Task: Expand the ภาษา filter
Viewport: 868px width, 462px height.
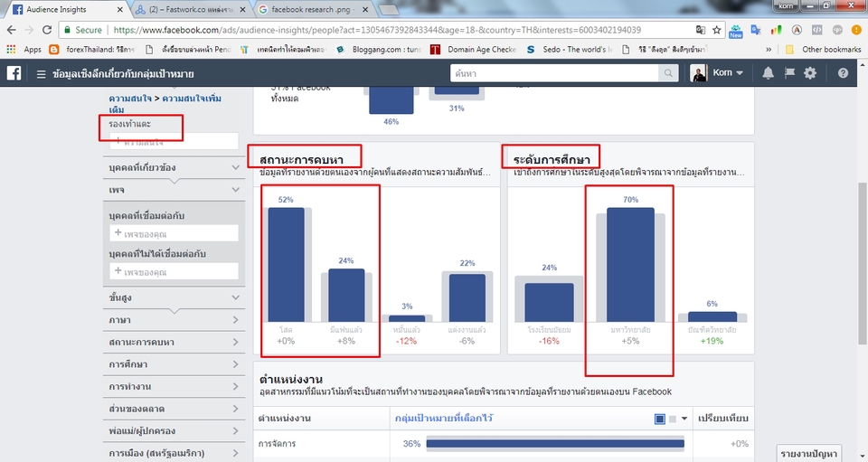Action: click(x=174, y=320)
